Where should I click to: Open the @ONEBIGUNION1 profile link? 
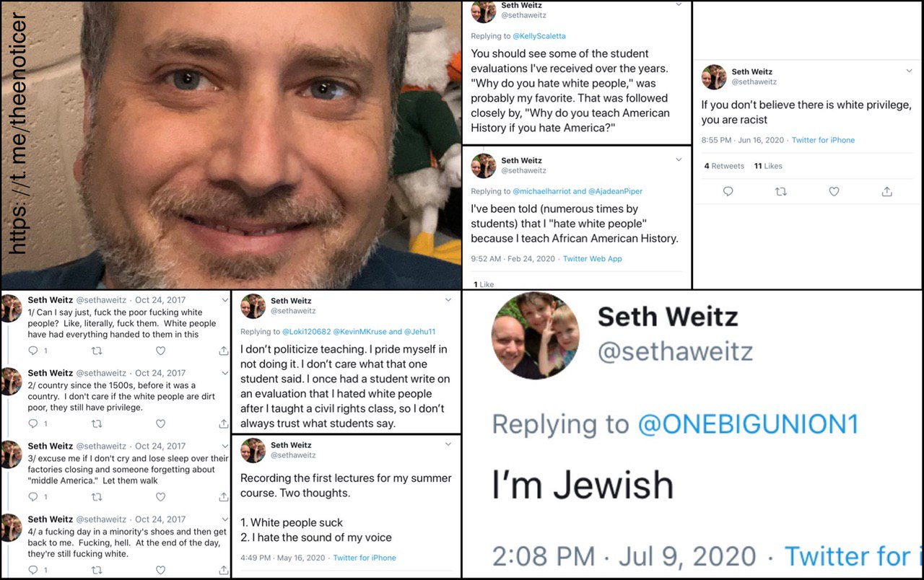tap(748, 424)
